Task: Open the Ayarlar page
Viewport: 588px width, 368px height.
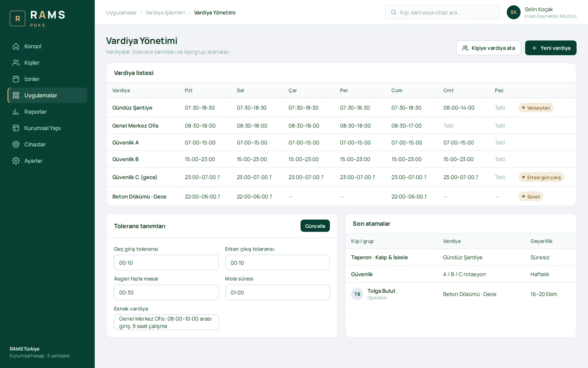Action: [47, 161]
